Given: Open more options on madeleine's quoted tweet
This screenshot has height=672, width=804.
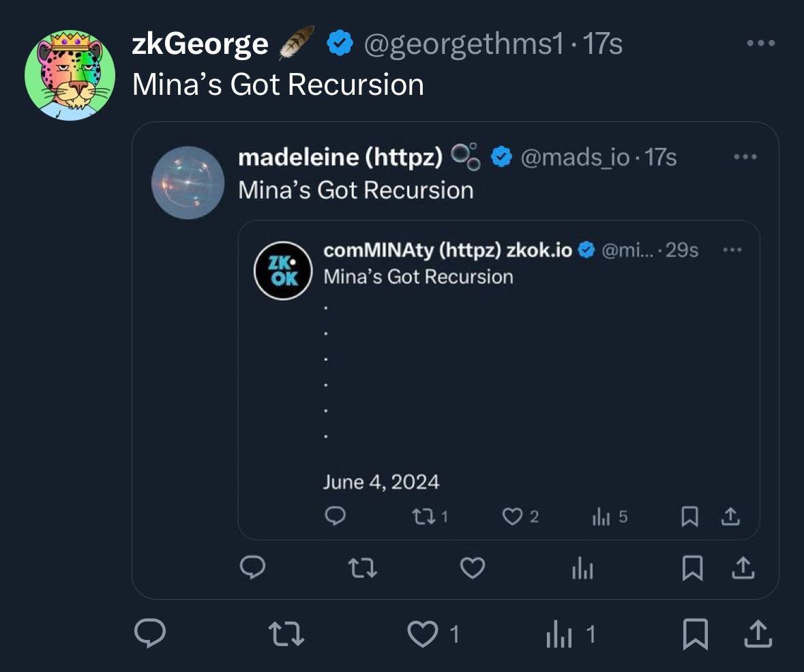Looking at the screenshot, I should point(745,158).
